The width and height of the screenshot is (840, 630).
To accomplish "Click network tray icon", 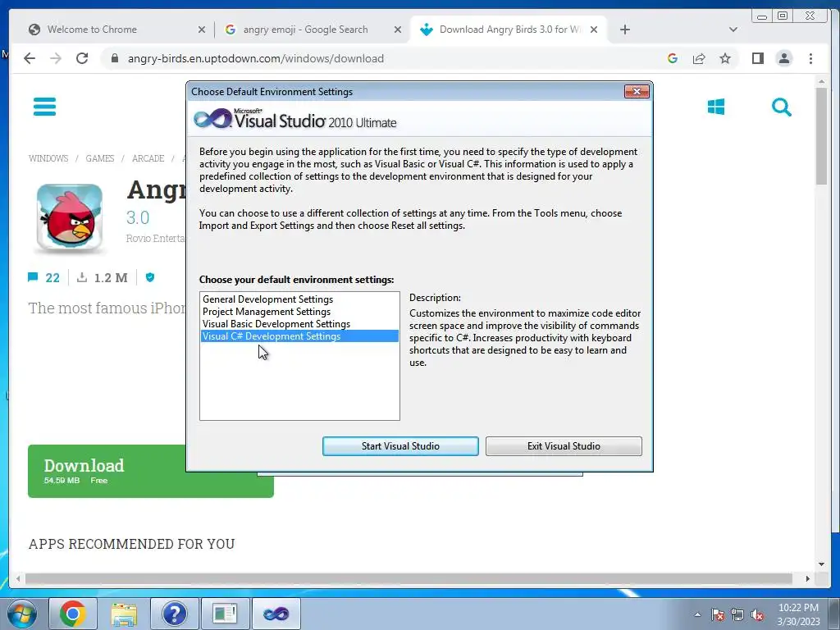I will pos(737,614).
